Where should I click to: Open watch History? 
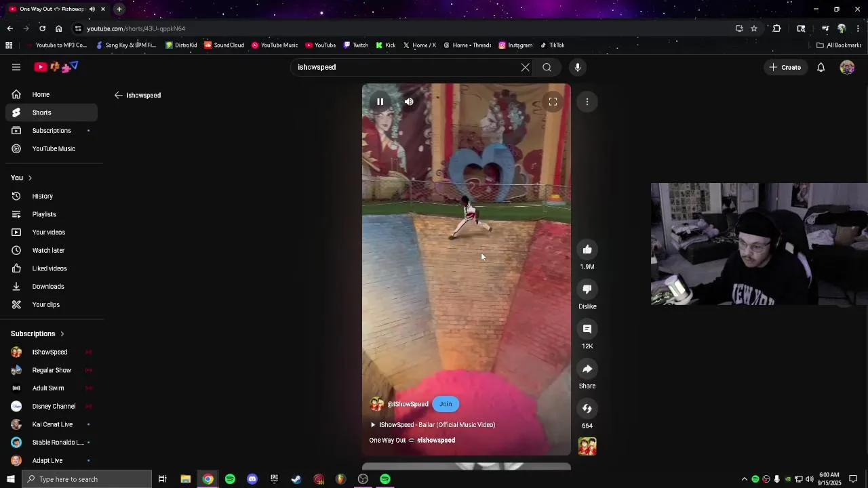click(52, 197)
